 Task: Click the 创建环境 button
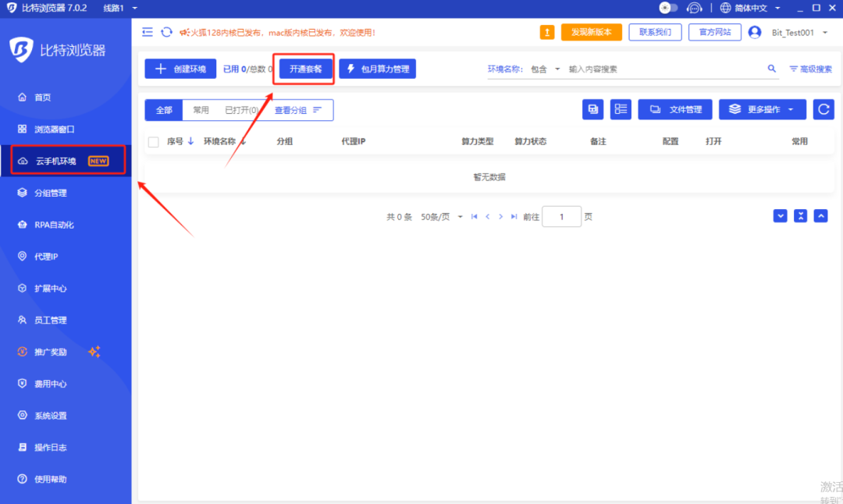pyautogui.click(x=180, y=69)
